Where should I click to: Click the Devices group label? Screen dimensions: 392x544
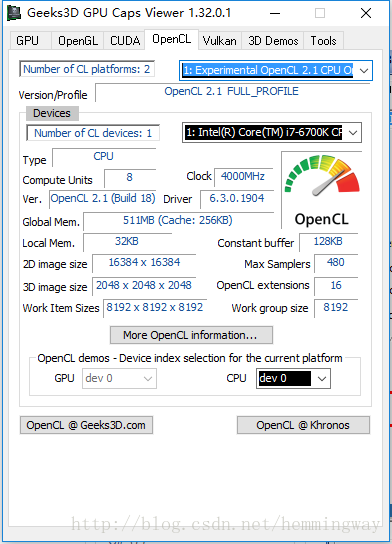(x=52, y=113)
